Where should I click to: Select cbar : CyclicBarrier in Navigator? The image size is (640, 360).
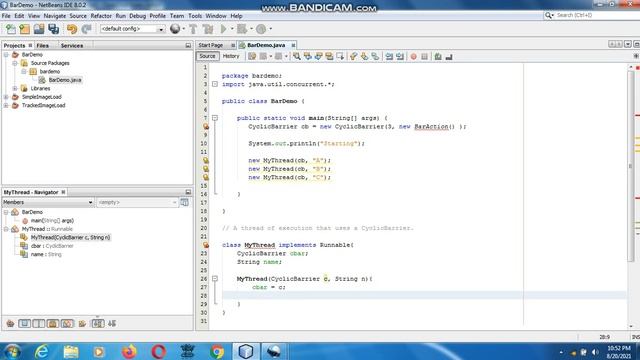pos(52,246)
